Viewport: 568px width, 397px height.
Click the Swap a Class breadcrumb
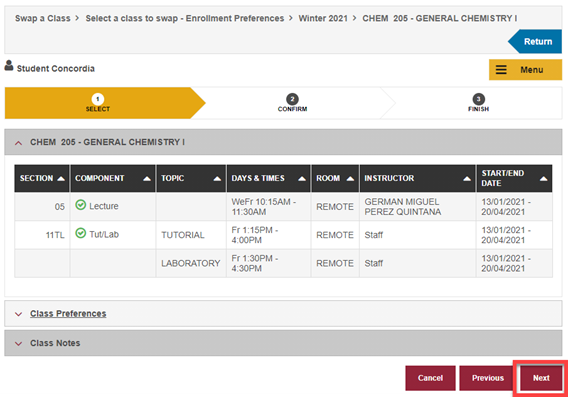[x=43, y=18]
